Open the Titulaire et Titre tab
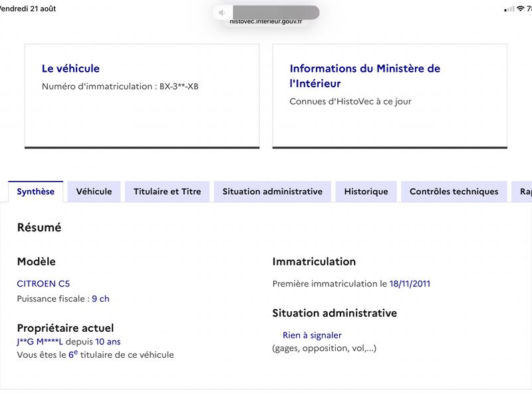 [168, 192]
